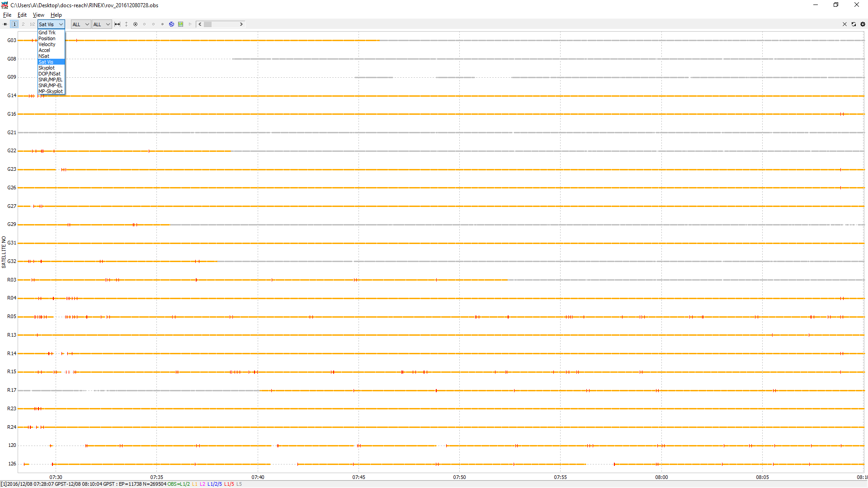The image size is (868, 488).
Task: Click the grey L5 legend in status bar
Action: [239, 484]
